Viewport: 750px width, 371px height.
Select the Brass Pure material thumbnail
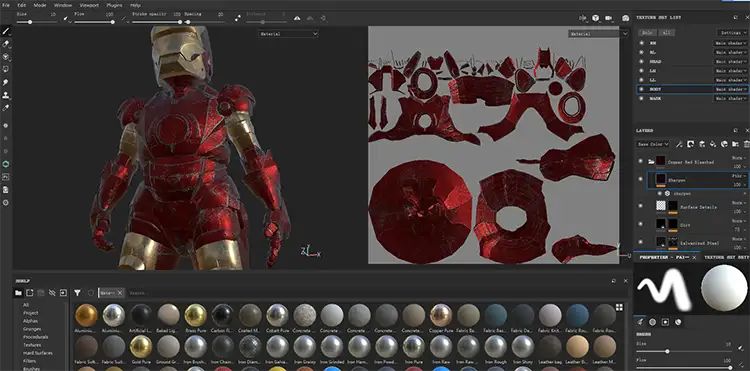(x=196, y=315)
